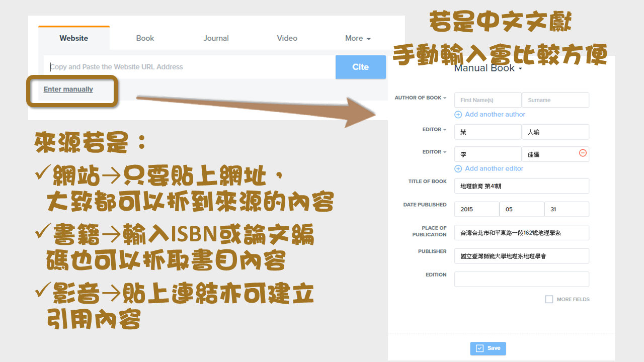
Task: Select the Journal tab
Action: click(x=216, y=38)
